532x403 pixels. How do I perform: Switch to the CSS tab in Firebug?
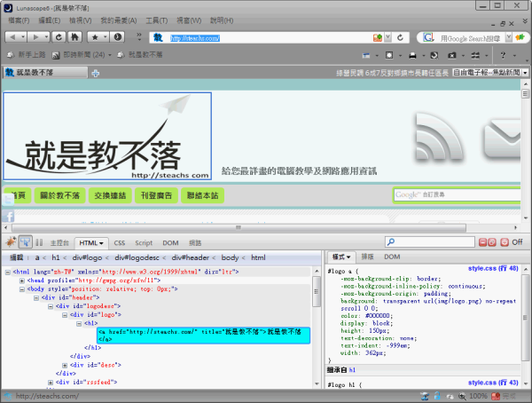(119, 242)
